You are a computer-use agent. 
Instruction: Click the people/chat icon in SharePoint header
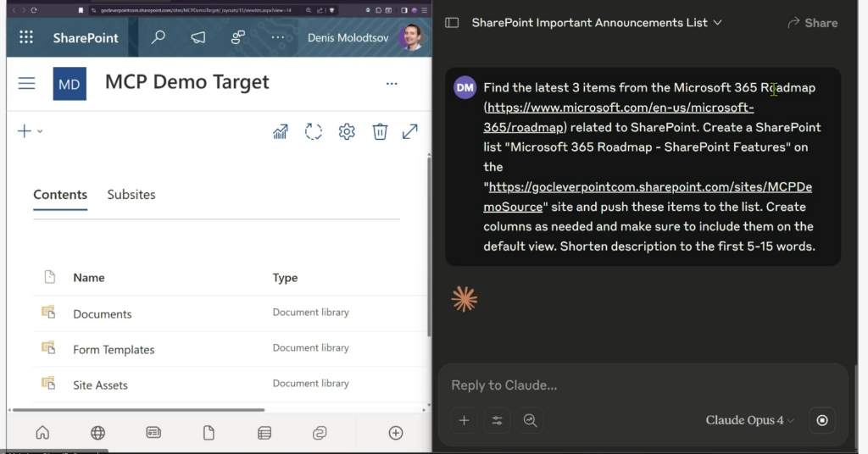point(238,37)
